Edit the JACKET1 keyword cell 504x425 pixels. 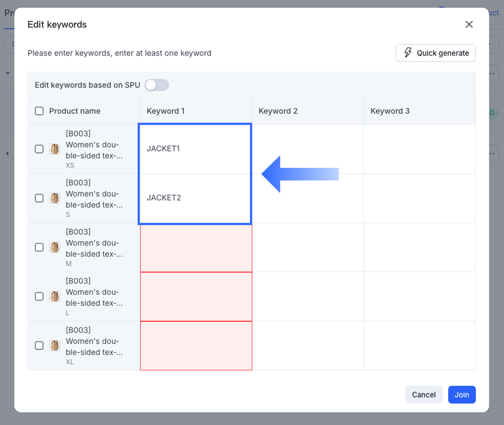click(195, 149)
